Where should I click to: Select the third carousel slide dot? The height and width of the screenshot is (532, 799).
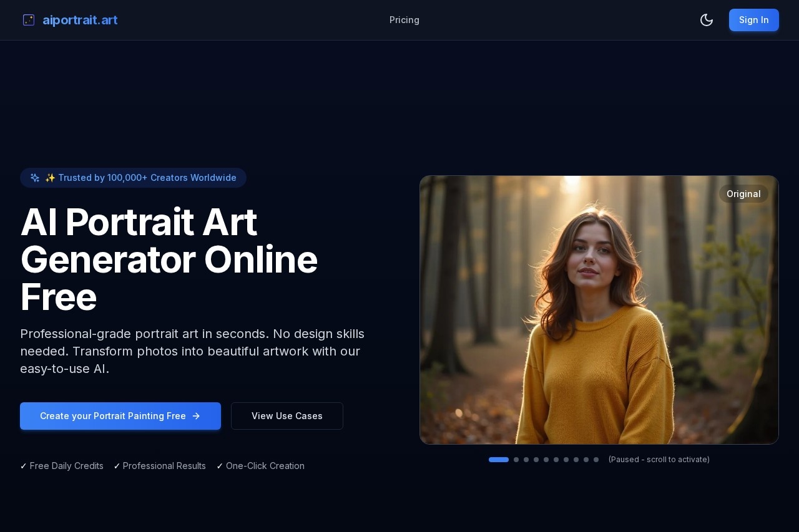526,460
